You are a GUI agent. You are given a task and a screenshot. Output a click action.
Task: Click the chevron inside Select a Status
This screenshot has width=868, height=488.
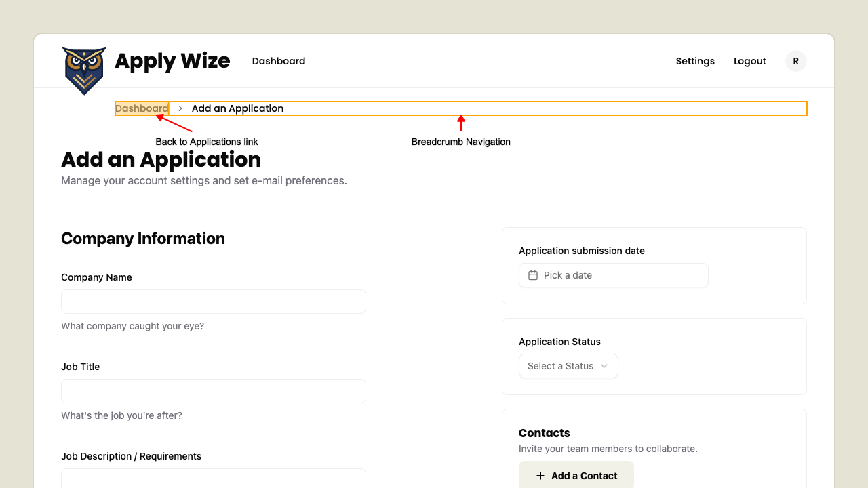tap(604, 366)
